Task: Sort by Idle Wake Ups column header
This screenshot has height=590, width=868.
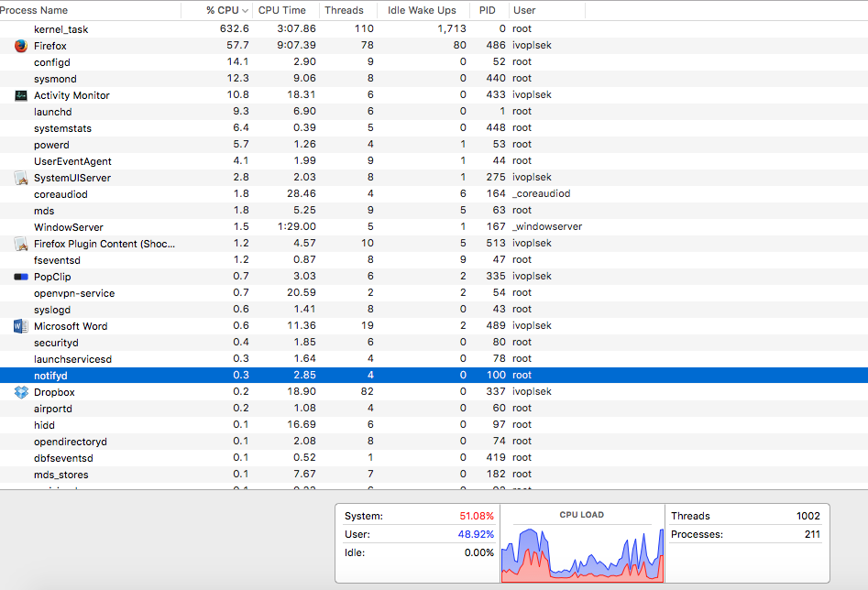Action: (x=422, y=10)
